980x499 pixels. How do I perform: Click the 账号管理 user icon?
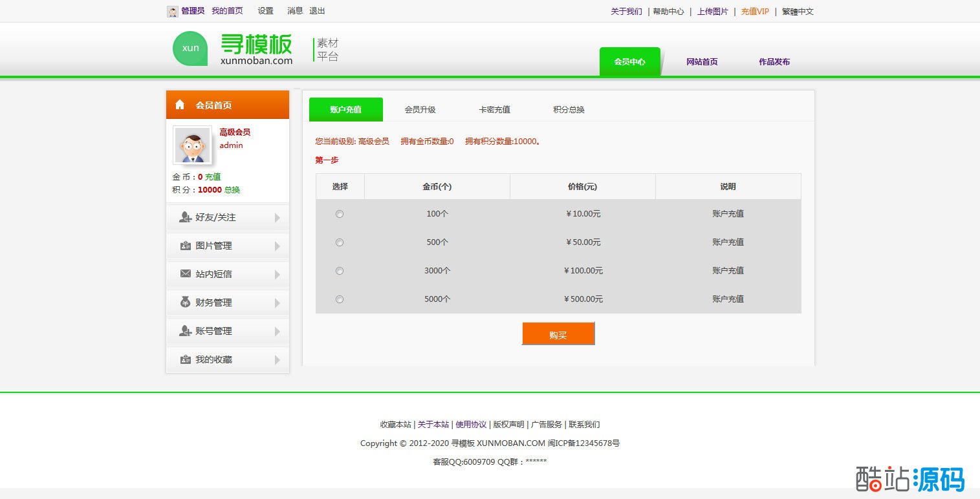pyautogui.click(x=185, y=331)
